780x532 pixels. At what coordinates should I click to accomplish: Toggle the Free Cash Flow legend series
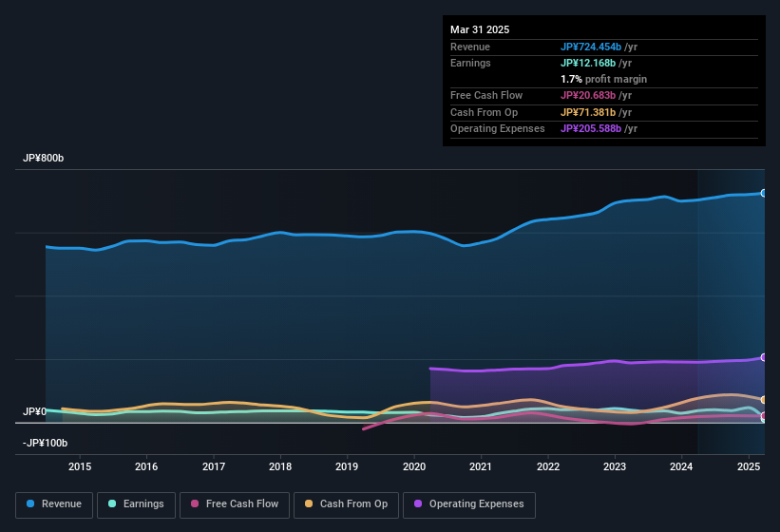click(x=235, y=504)
